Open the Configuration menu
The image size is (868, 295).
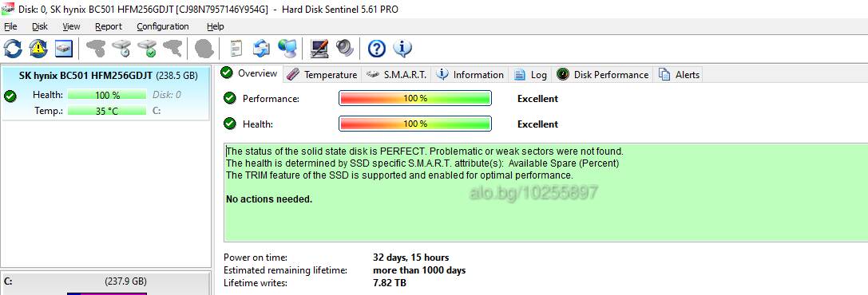pyautogui.click(x=163, y=26)
